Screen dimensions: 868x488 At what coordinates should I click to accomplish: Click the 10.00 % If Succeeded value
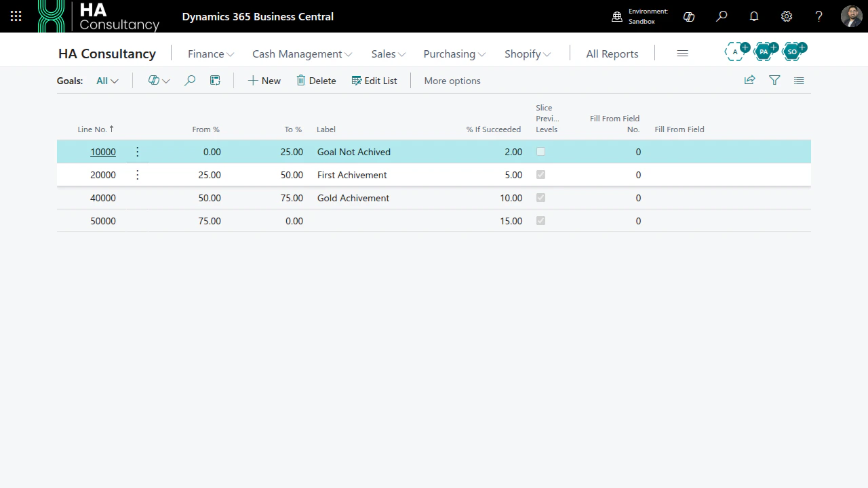[511, 198]
